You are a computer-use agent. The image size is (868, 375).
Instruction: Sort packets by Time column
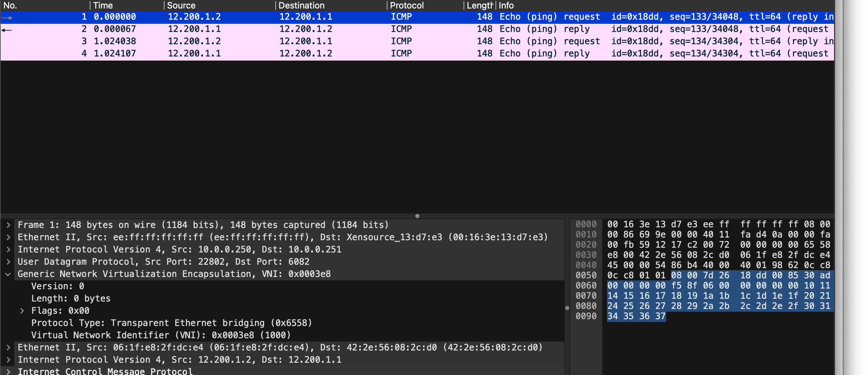click(x=103, y=5)
